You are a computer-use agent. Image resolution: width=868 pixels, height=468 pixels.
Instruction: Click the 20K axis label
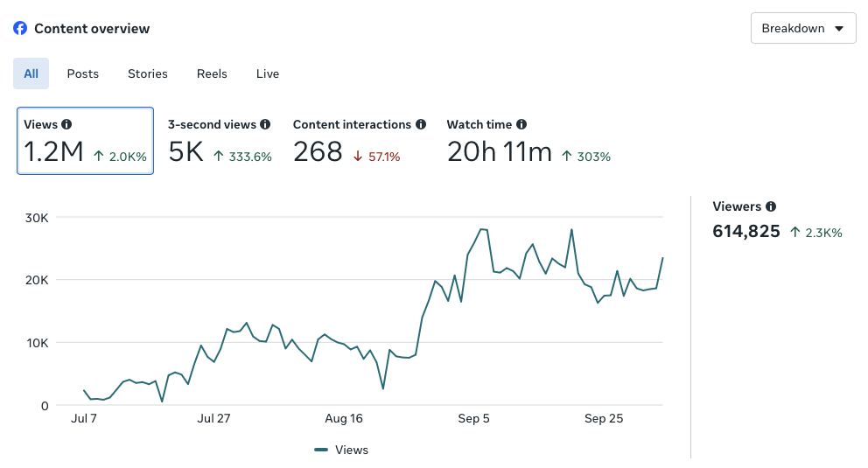(37, 280)
